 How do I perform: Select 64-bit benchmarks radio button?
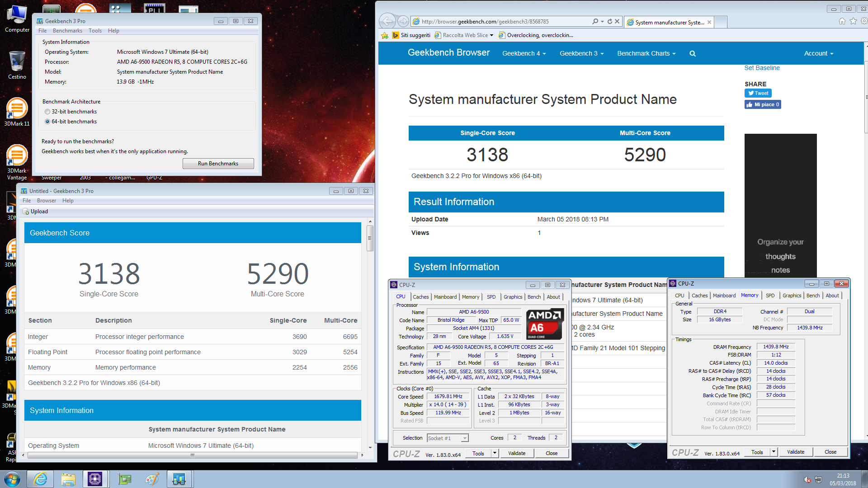[47, 122]
